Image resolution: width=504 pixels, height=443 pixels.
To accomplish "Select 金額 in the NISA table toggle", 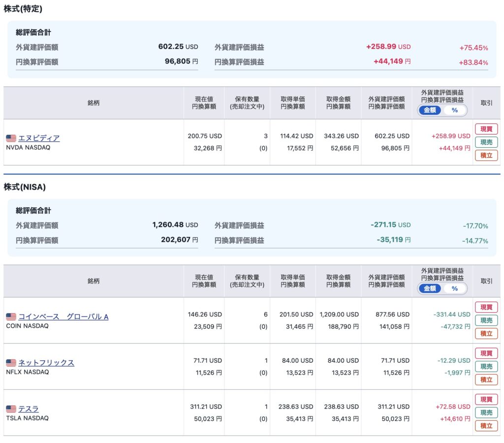I will [430, 288].
